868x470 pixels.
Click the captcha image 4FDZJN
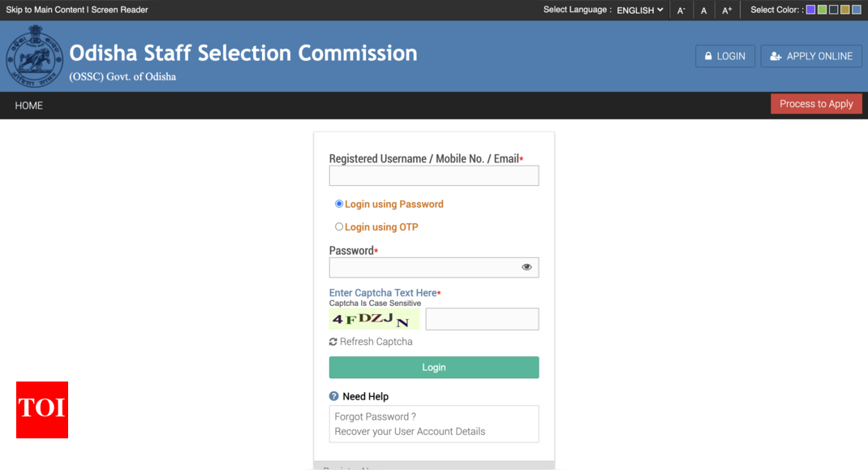click(374, 319)
